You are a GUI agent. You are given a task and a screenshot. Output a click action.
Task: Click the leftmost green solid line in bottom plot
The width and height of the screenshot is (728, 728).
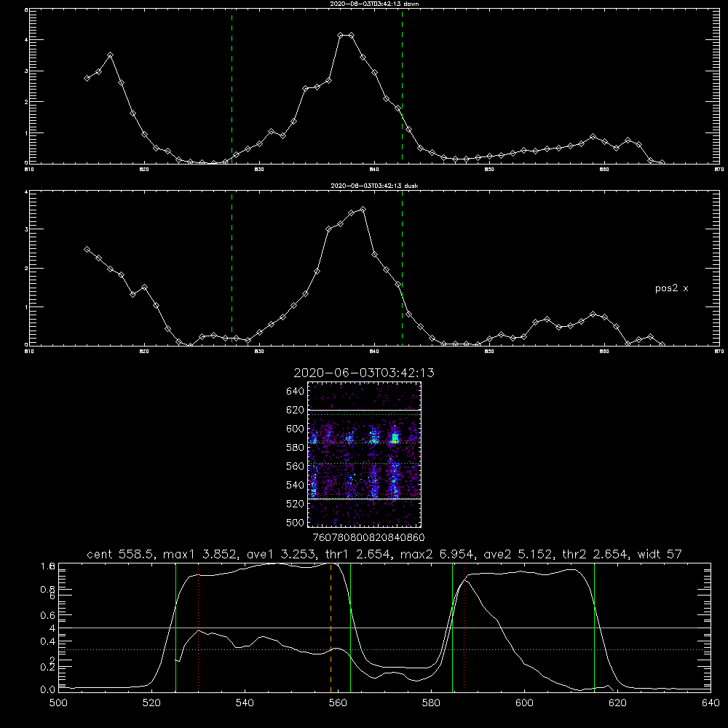(x=175, y=628)
